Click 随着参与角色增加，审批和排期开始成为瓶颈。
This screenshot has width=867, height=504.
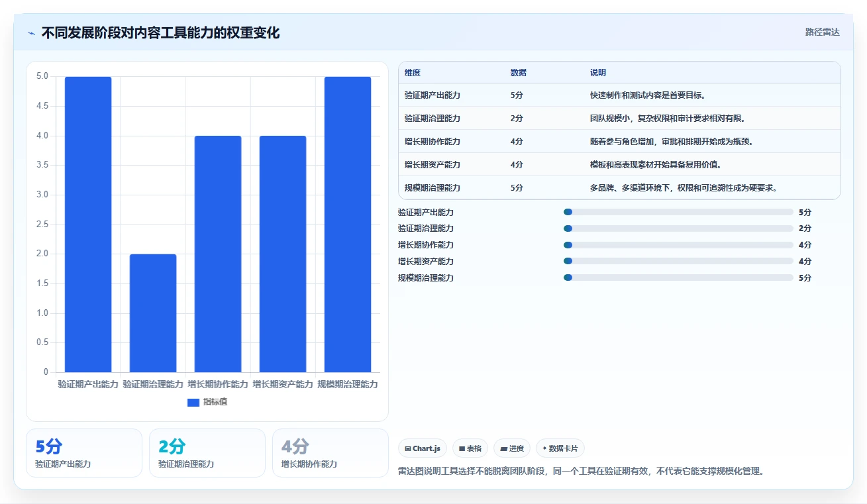pyautogui.click(x=672, y=142)
